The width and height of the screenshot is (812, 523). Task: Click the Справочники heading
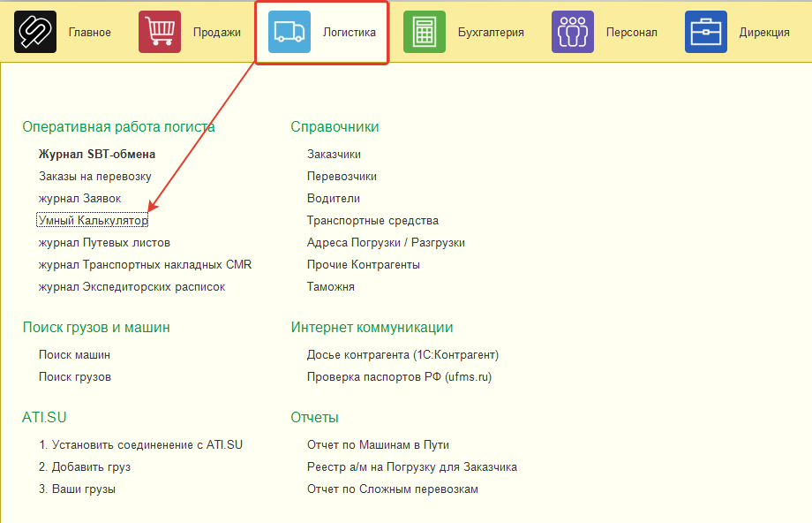coord(335,127)
